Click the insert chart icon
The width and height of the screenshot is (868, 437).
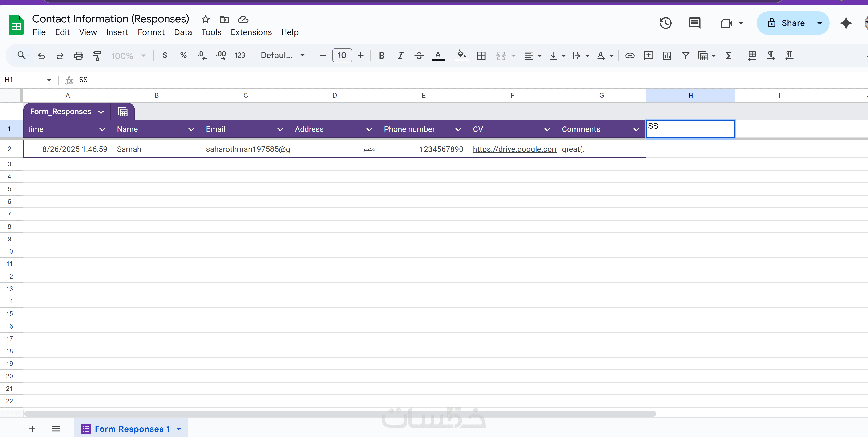point(667,56)
